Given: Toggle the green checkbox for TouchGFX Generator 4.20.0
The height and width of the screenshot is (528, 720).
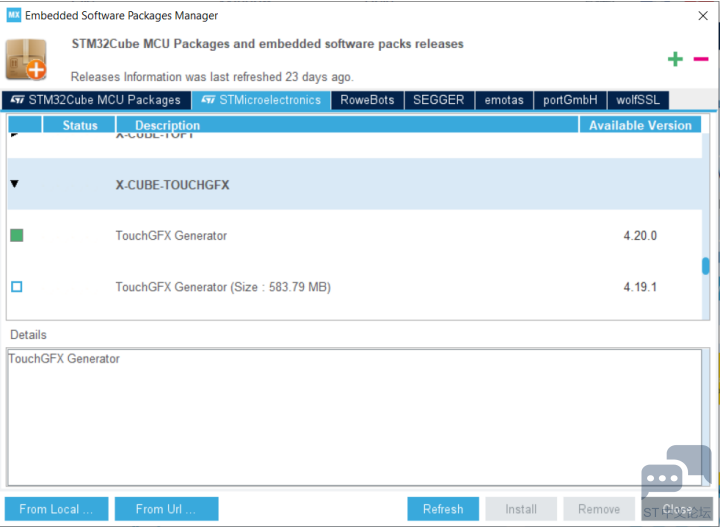Looking at the screenshot, I should (17, 236).
